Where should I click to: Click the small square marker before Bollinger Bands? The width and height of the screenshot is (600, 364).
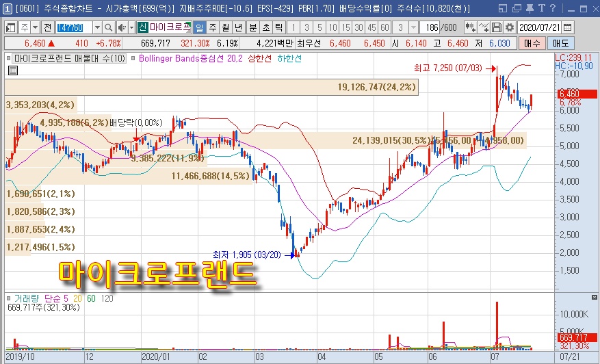pos(133,59)
